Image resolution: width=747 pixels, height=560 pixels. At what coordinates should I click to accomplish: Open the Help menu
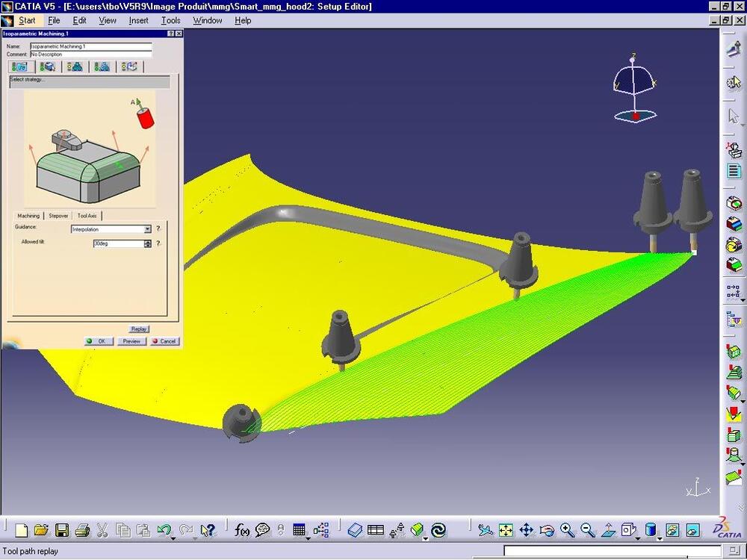click(x=243, y=20)
